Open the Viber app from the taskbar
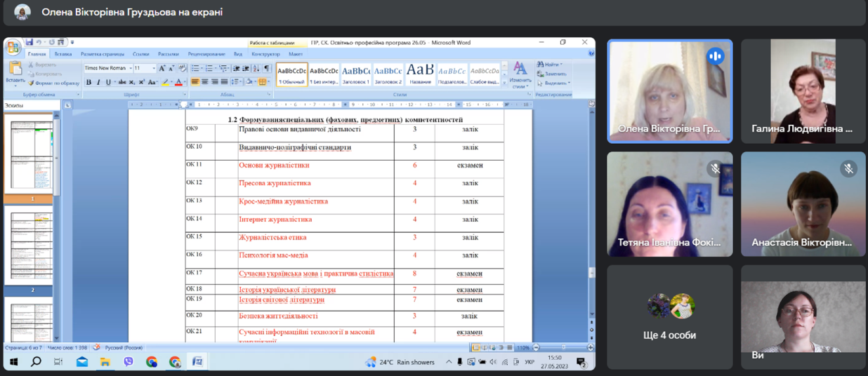The height and width of the screenshot is (376, 868). pyautogui.click(x=129, y=362)
